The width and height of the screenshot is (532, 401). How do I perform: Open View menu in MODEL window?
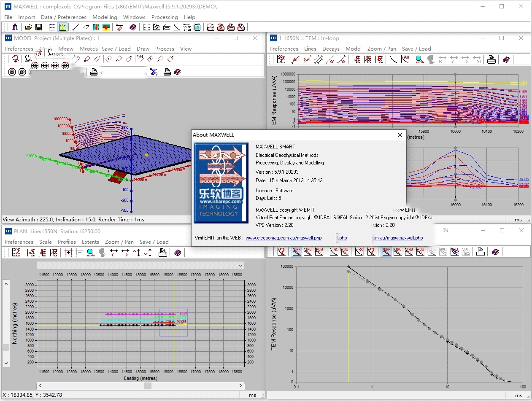[186, 49]
